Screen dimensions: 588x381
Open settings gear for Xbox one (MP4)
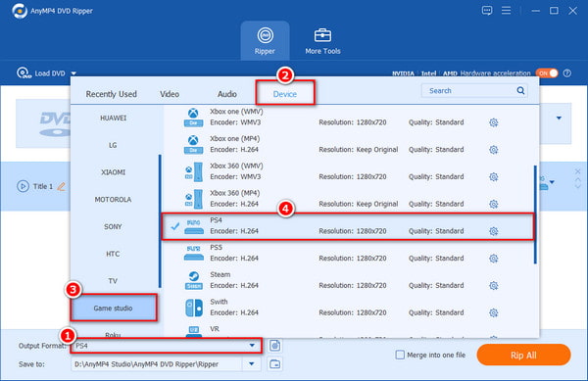pos(494,150)
